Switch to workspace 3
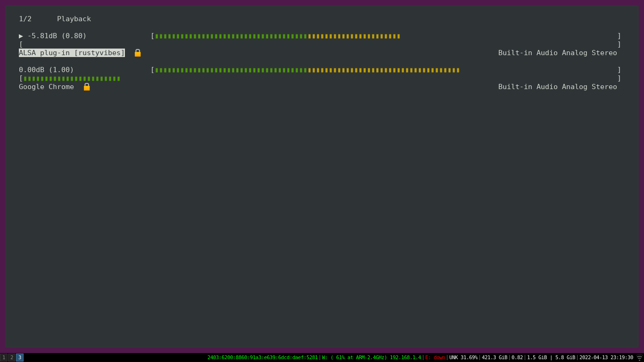 coord(20,358)
